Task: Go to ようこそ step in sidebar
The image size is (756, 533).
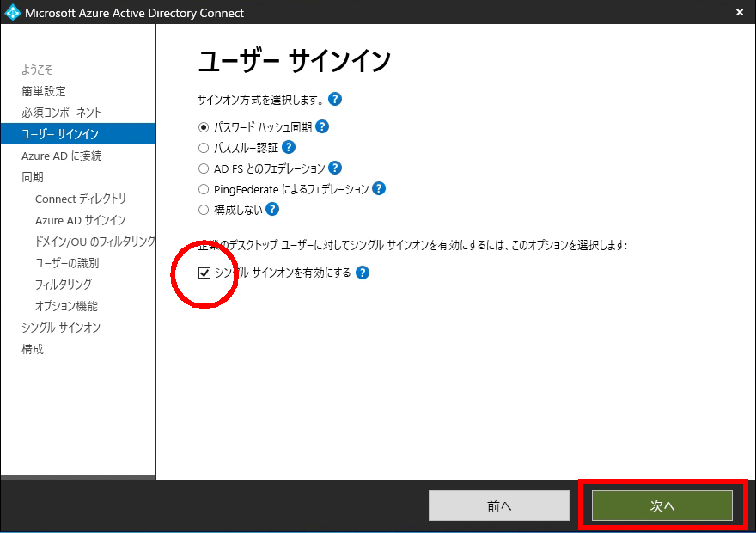Action: [37, 70]
